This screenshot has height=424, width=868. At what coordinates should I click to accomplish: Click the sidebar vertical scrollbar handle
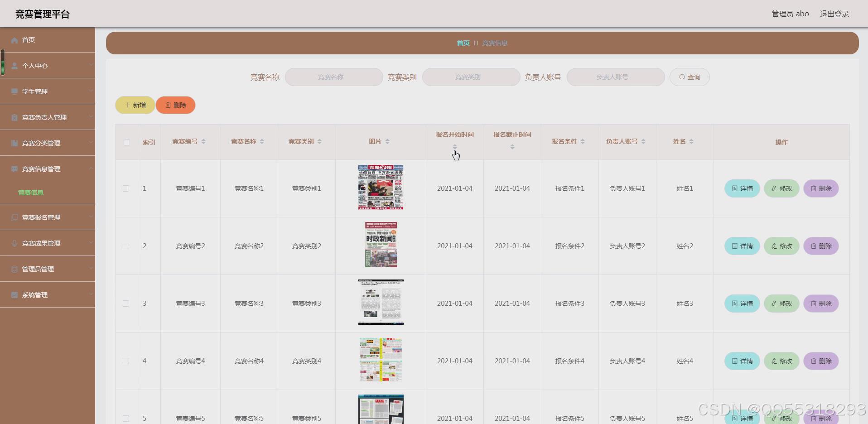tap(3, 63)
